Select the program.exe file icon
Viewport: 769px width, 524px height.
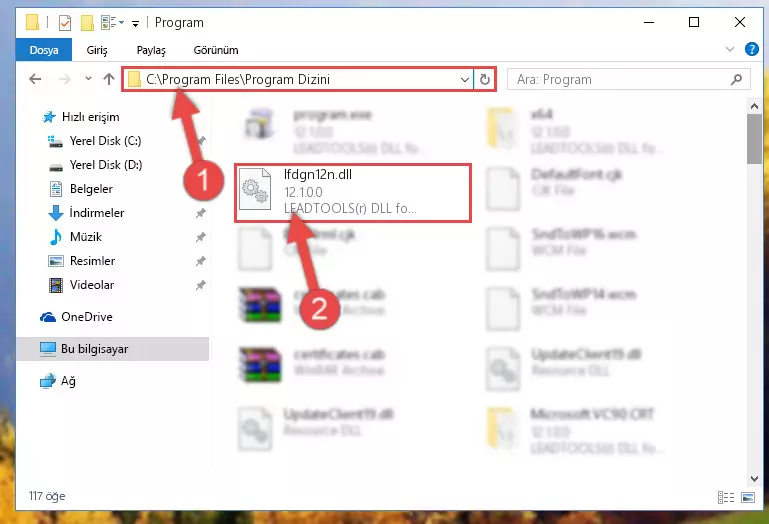(x=258, y=124)
